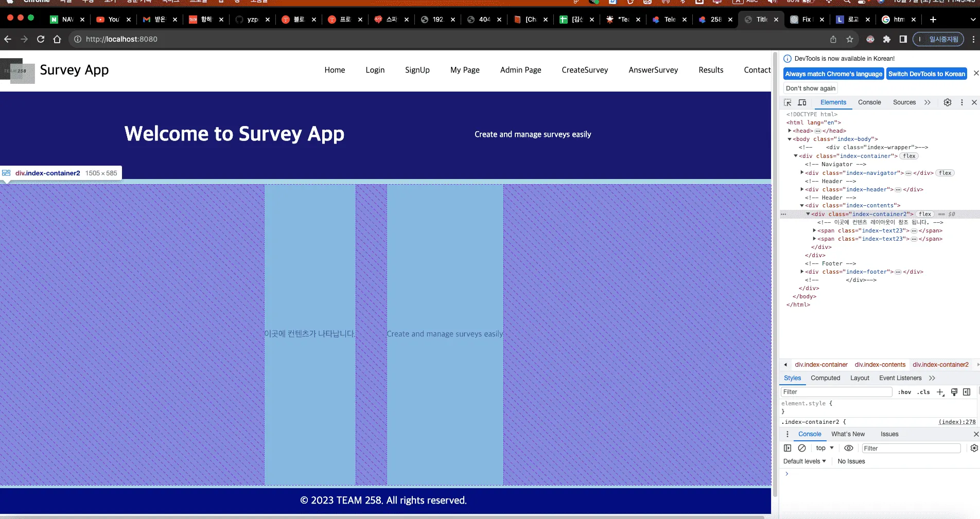Screen dimensions: 980x519
Task: Open the (index):278 source link
Action: 957,422
